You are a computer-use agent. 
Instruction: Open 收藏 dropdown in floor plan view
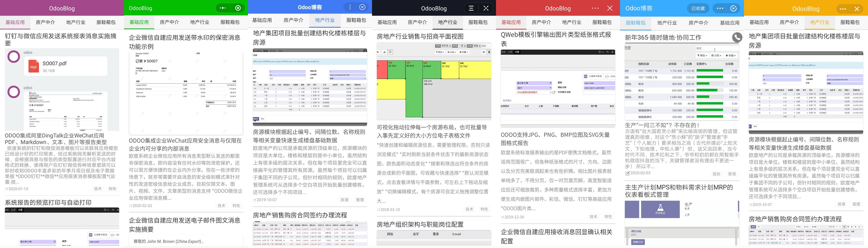pos(464,52)
